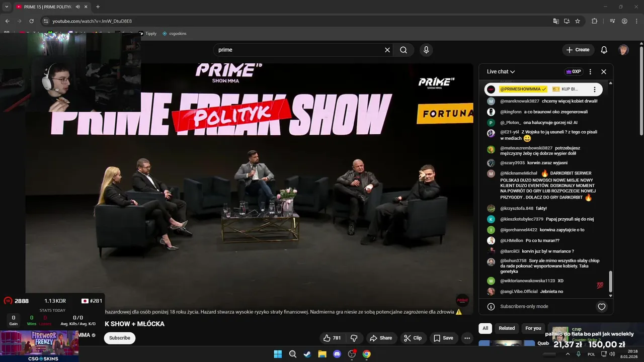Show hidden system tray icons chevron
The image size is (644, 362).
(568, 354)
